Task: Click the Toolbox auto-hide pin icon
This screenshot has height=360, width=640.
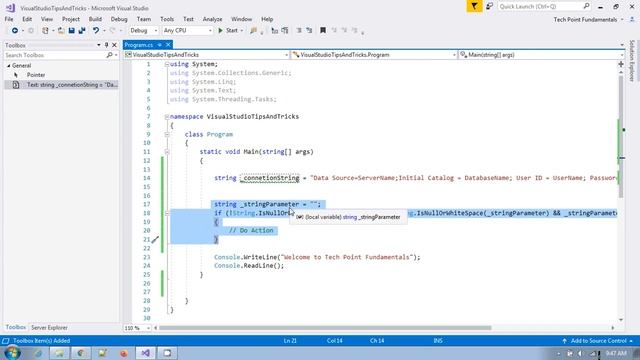Action: (106, 45)
